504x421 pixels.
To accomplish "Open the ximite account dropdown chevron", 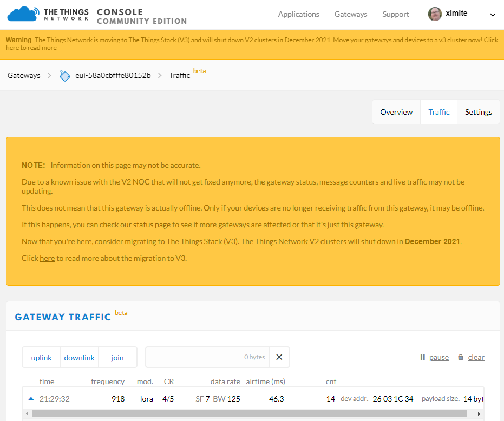I will click(x=493, y=15).
